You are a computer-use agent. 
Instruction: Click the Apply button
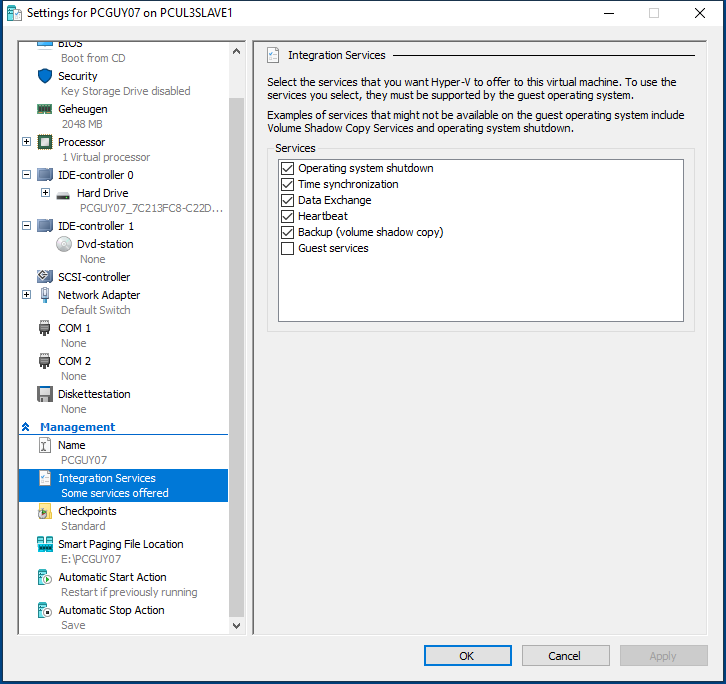tap(663, 656)
